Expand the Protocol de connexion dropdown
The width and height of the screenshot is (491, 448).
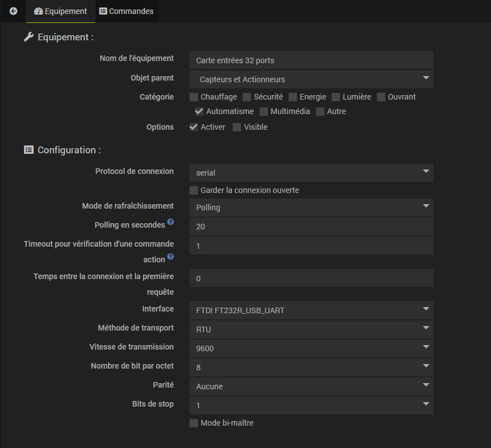(311, 173)
